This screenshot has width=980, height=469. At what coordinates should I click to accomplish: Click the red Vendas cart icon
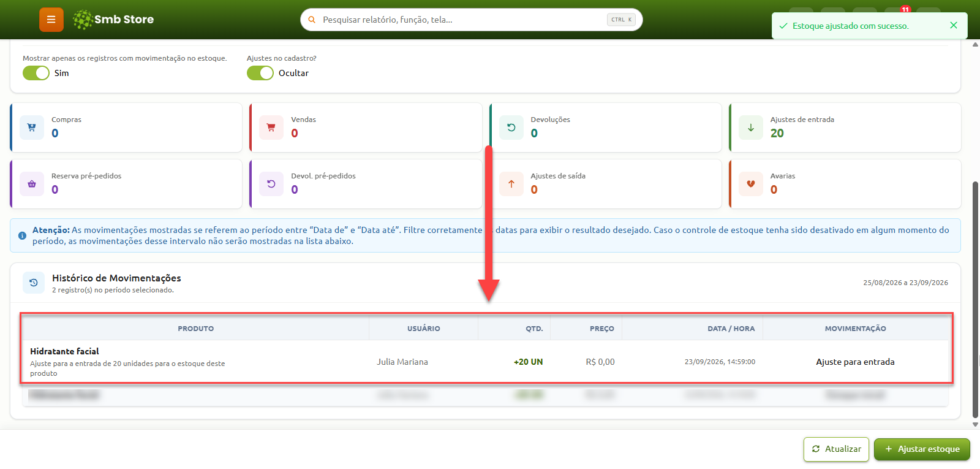(x=271, y=128)
